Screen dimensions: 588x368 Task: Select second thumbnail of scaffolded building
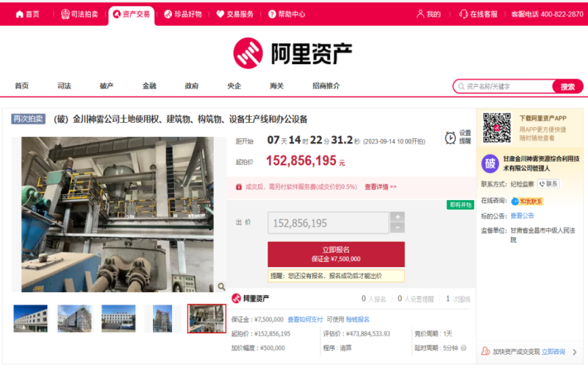coord(74,319)
